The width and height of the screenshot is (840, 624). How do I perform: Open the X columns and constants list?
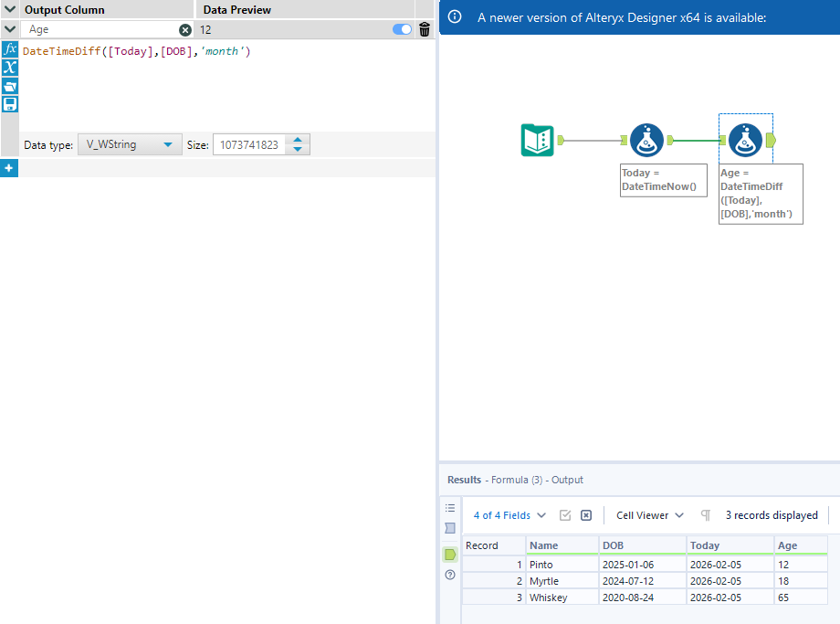tap(9, 68)
